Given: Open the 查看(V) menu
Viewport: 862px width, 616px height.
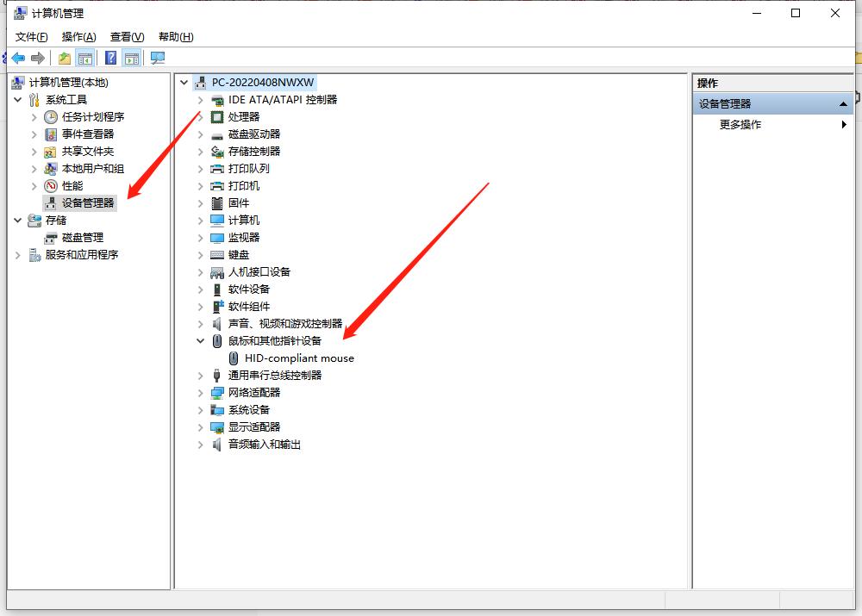Looking at the screenshot, I should coord(127,37).
